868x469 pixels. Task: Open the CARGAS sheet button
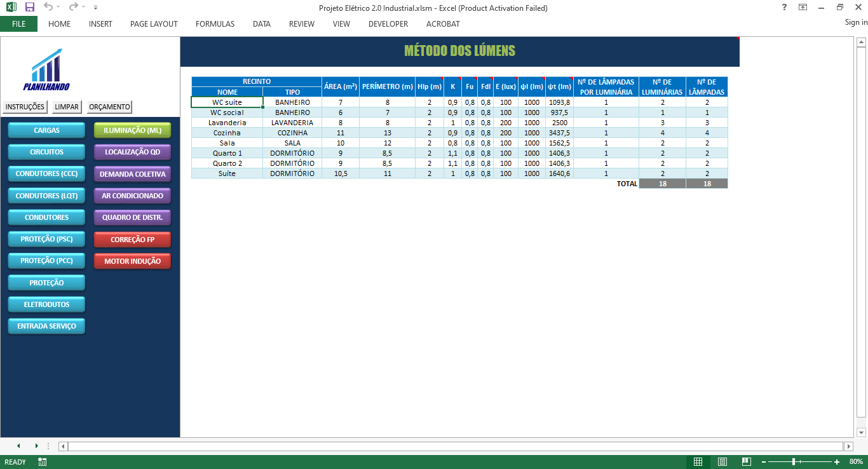[46, 130]
